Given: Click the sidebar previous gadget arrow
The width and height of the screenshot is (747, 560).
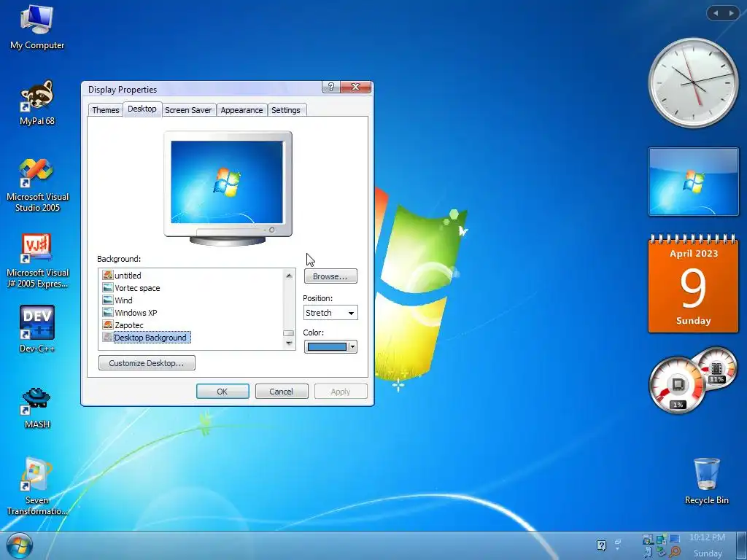Looking at the screenshot, I should click(x=716, y=13).
